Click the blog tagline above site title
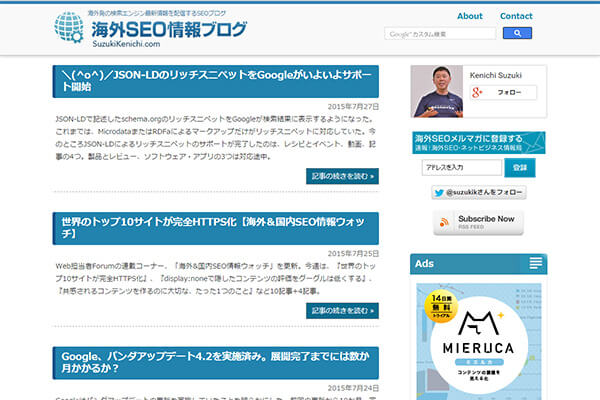600x400 pixels. click(x=157, y=13)
